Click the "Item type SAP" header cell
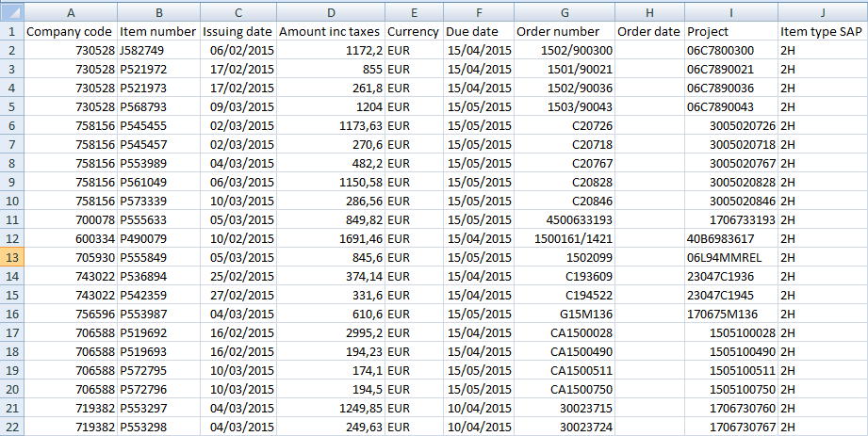Viewport: 868px width, 436px height. click(823, 31)
